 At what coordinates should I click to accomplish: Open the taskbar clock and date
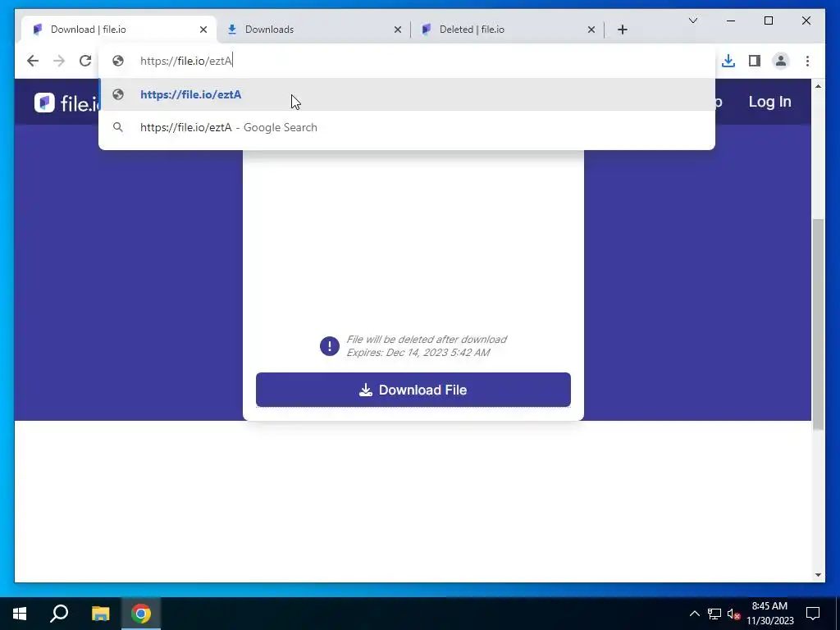click(x=769, y=614)
